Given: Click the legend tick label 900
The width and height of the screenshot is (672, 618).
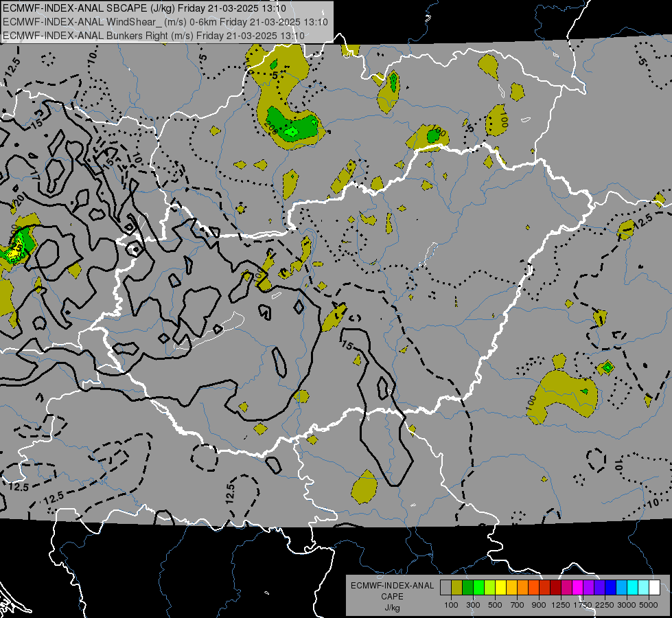Looking at the screenshot, I should tap(539, 605).
